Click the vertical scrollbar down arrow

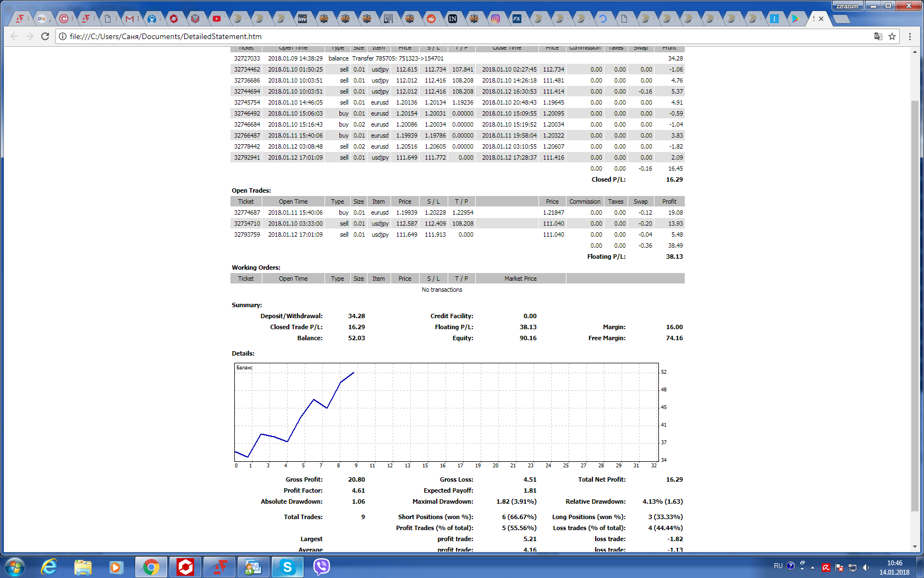click(x=915, y=547)
